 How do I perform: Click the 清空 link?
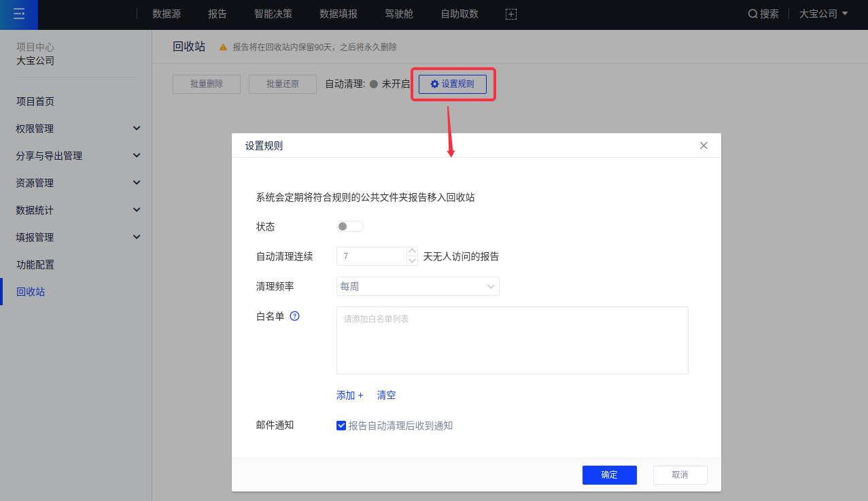(x=386, y=395)
